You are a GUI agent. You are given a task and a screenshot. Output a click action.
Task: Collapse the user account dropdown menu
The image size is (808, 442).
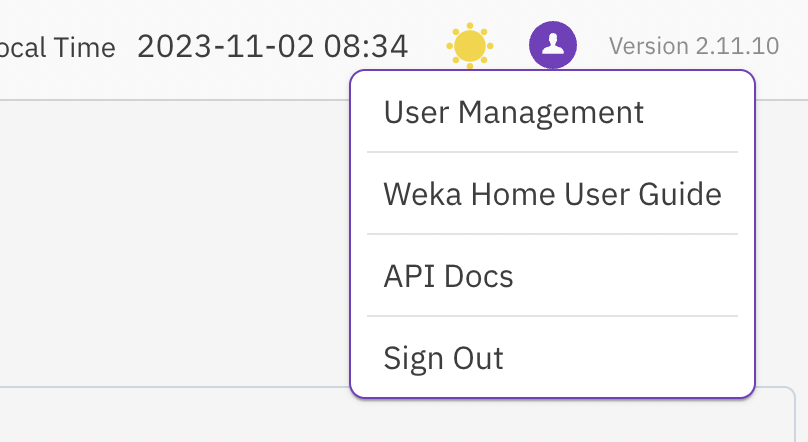pos(552,46)
